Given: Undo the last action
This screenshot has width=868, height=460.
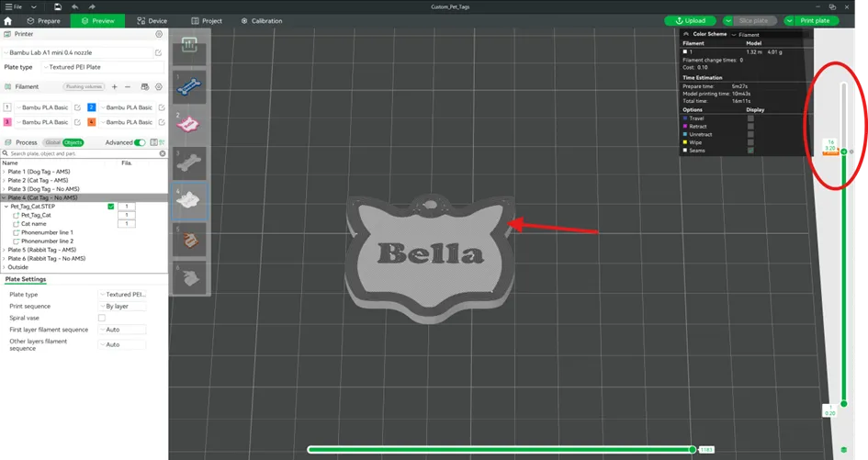Looking at the screenshot, I should tap(74, 6).
